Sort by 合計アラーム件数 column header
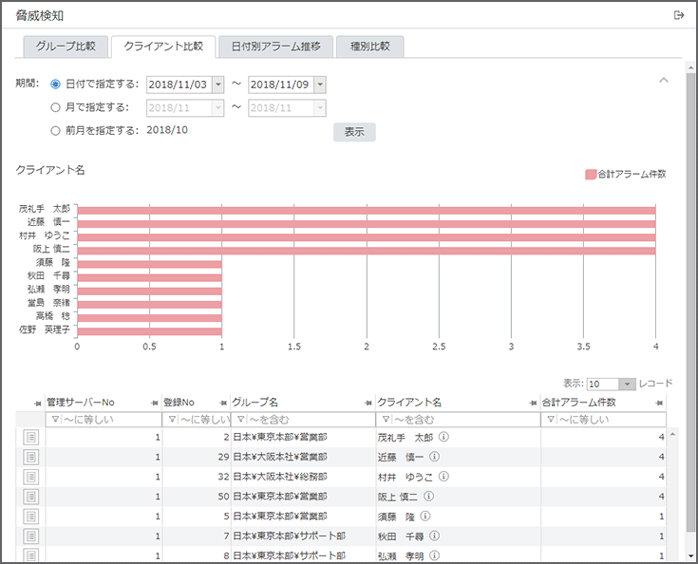The width and height of the screenshot is (698, 564). (579, 402)
